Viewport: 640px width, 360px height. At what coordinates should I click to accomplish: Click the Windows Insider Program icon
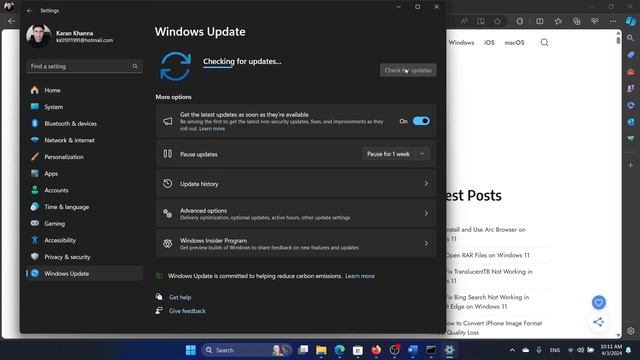pos(168,243)
